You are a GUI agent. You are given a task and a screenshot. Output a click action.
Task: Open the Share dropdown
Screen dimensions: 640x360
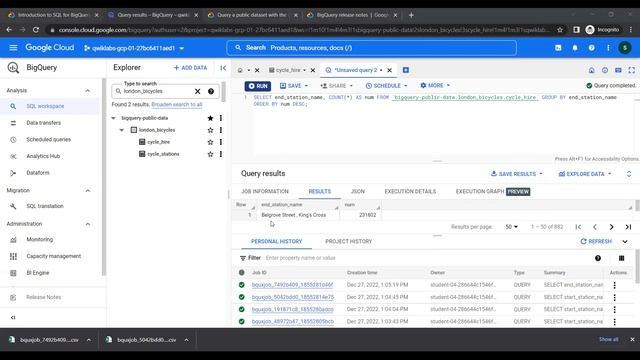[x=337, y=86]
